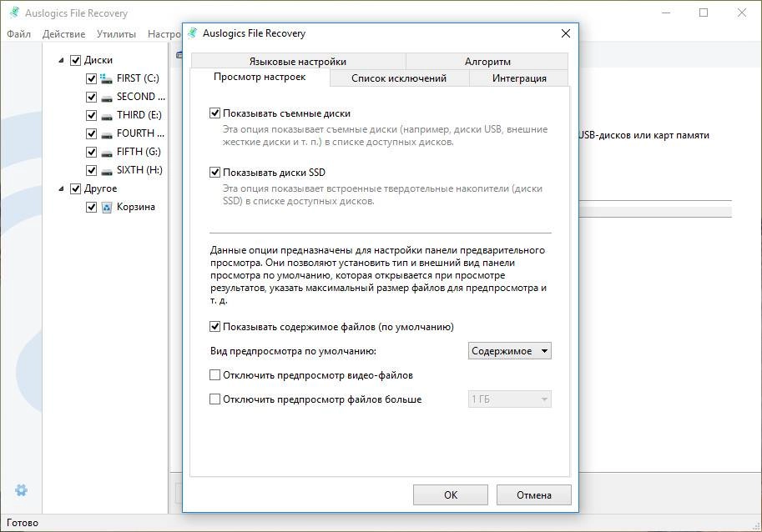Click the SIXTH (H:) drive icon
This screenshot has width=762, height=532.
coord(107,171)
